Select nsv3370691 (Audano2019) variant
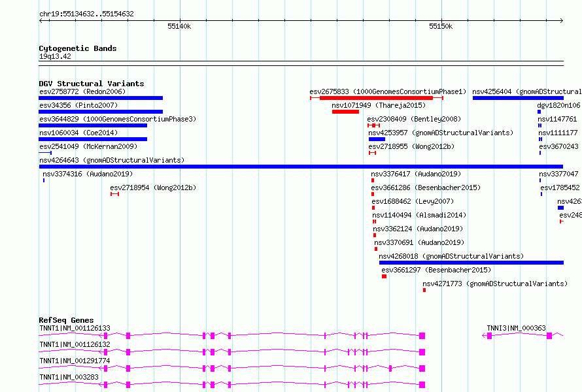 coord(419,242)
